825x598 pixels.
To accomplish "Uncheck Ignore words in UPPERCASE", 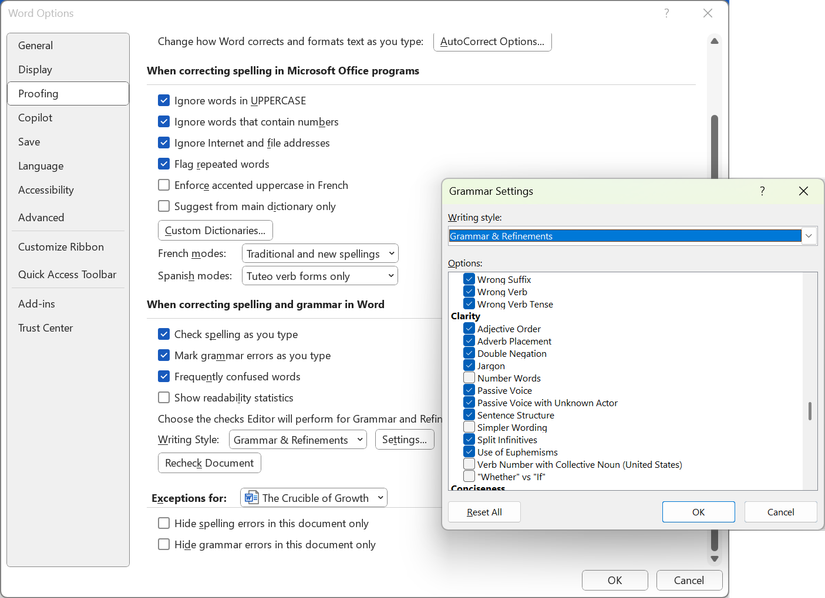I will click(x=164, y=101).
